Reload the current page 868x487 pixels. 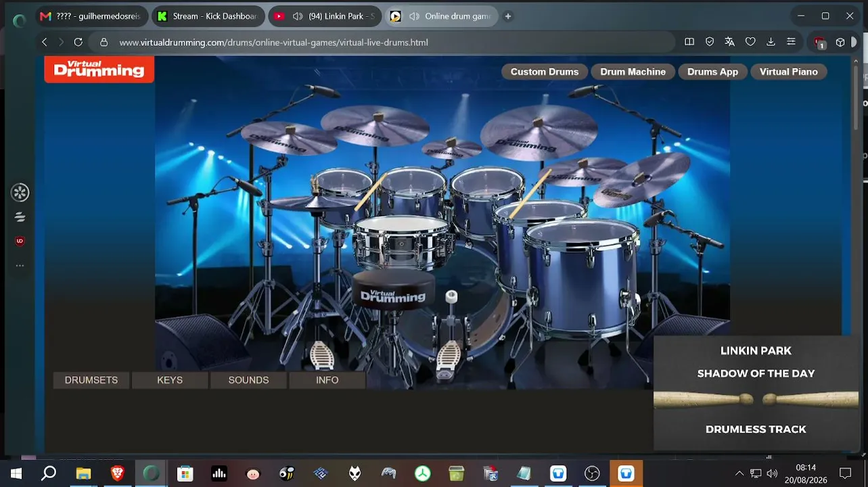click(x=78, y=42)
